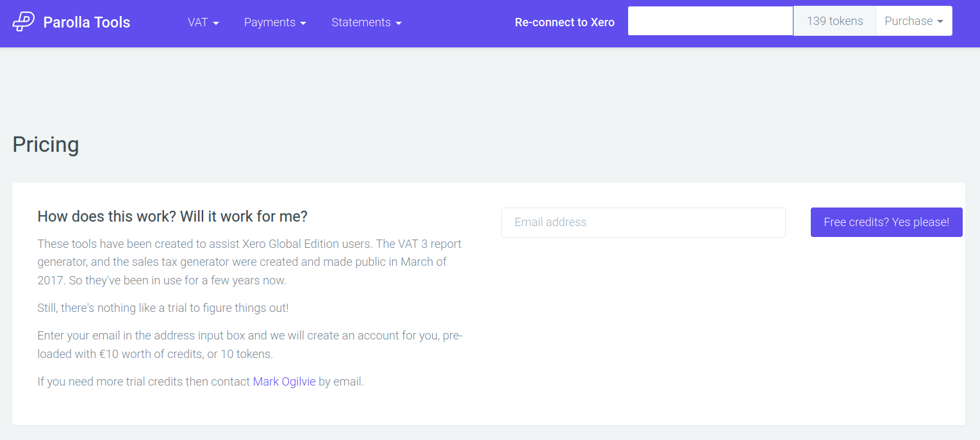Click the "How does this work?" heading
The height and width of the screenshot is (440, 980).
(172, 216)
